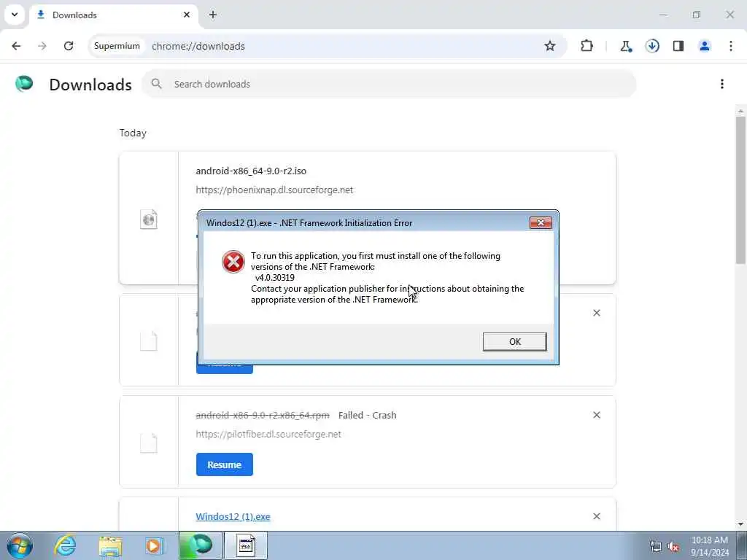Launch Internet Explorer from the taskbar
747x560 pixels.
click(x=65, y=545)
